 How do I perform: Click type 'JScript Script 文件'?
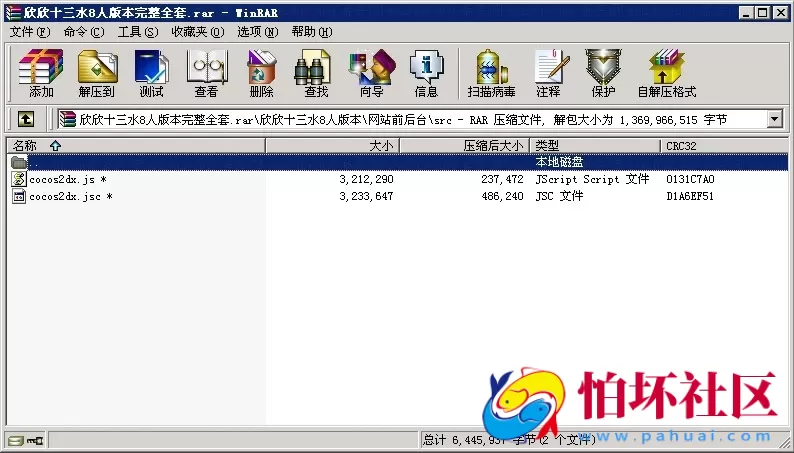592,179
